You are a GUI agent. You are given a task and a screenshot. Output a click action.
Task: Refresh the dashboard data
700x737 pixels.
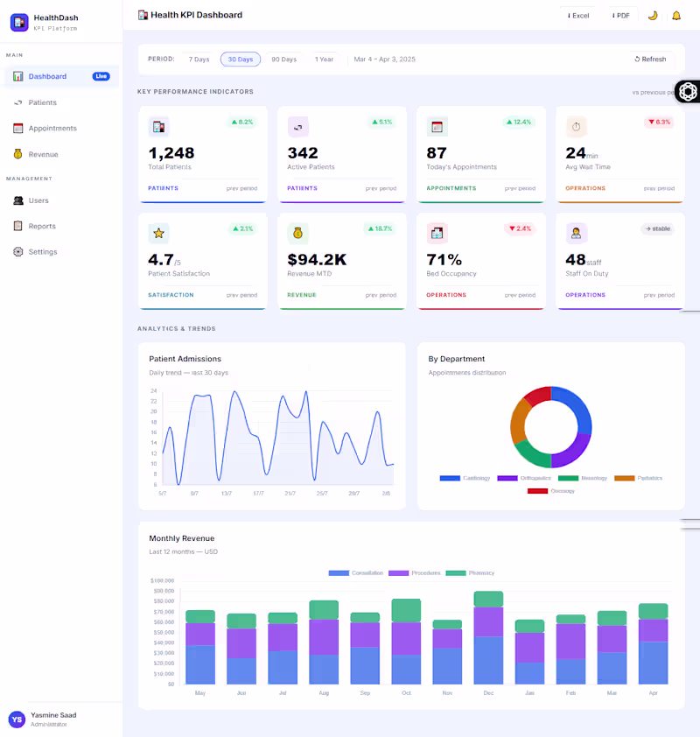click(651, 60)
